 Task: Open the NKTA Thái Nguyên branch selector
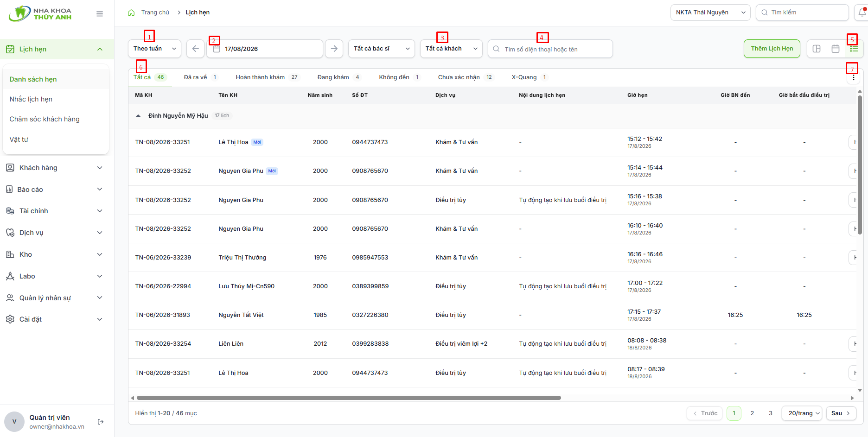point(710,13)
